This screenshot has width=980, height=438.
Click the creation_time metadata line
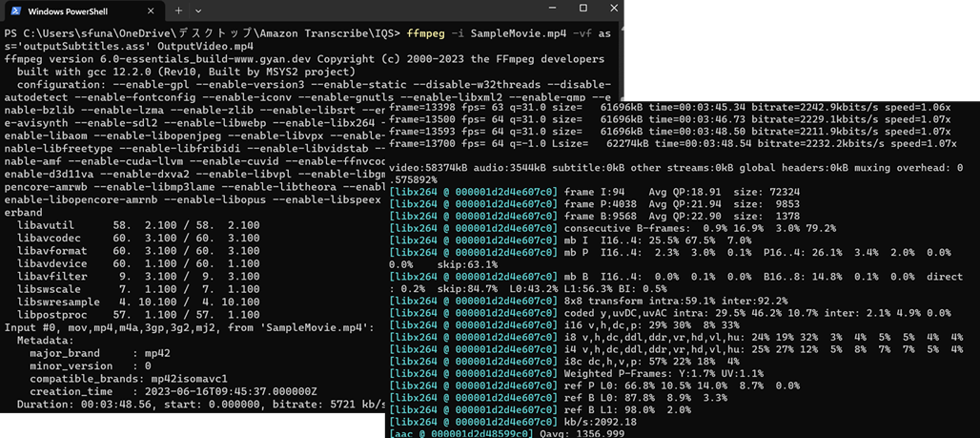pyautogui.click(x=174, y=391)
